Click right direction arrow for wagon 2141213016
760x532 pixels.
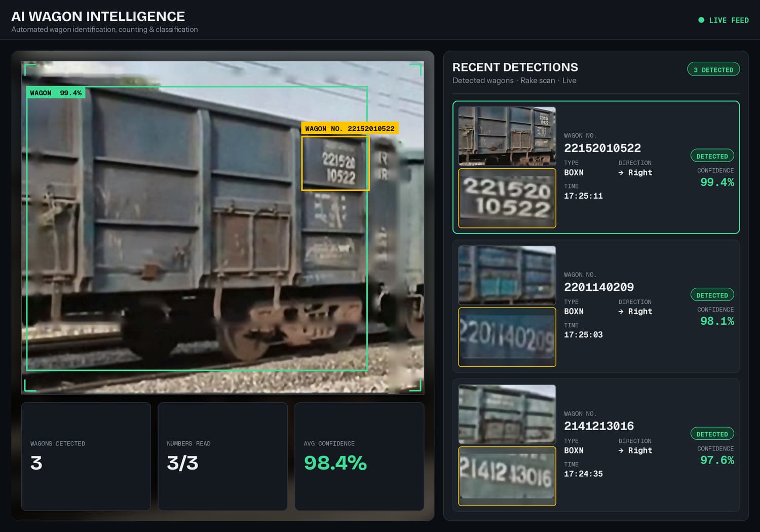pyautogui.click(x=621, y=450)
